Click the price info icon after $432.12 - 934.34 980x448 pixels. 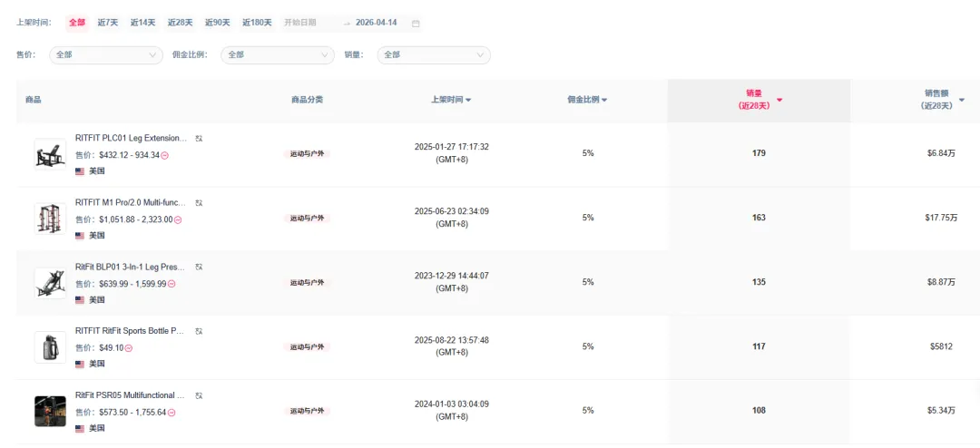(165, 155)
